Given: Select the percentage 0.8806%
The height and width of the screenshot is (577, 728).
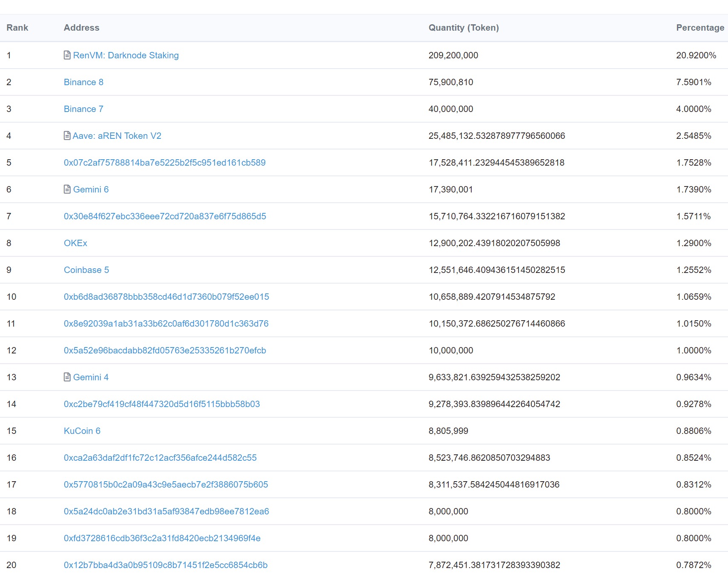Looking at the screenshot, I should (694, 431).
